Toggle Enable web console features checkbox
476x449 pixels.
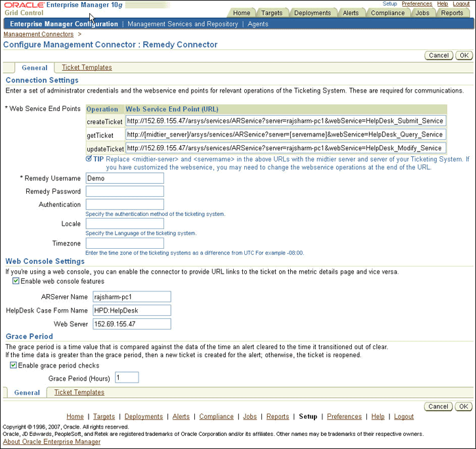(16, 281)
